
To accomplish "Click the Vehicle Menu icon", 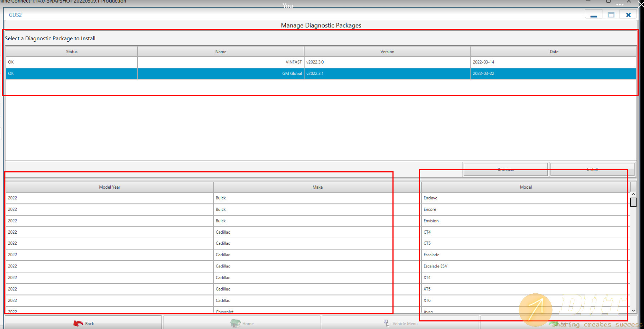I will [386, 323].
